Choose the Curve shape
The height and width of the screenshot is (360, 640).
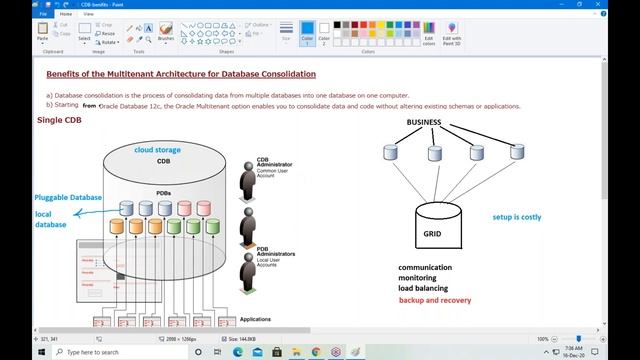pyautogui.click(x=192, y=25)
